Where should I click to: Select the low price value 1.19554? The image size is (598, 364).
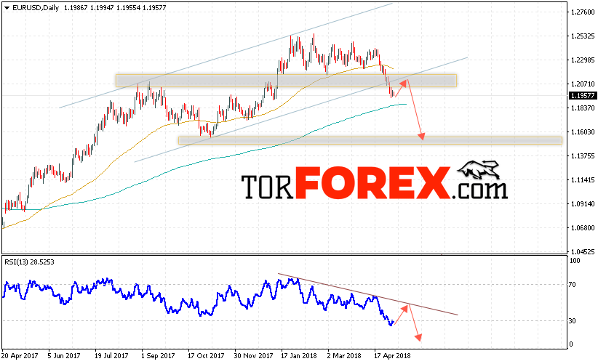pyautogui.click(x=128, y=7)
